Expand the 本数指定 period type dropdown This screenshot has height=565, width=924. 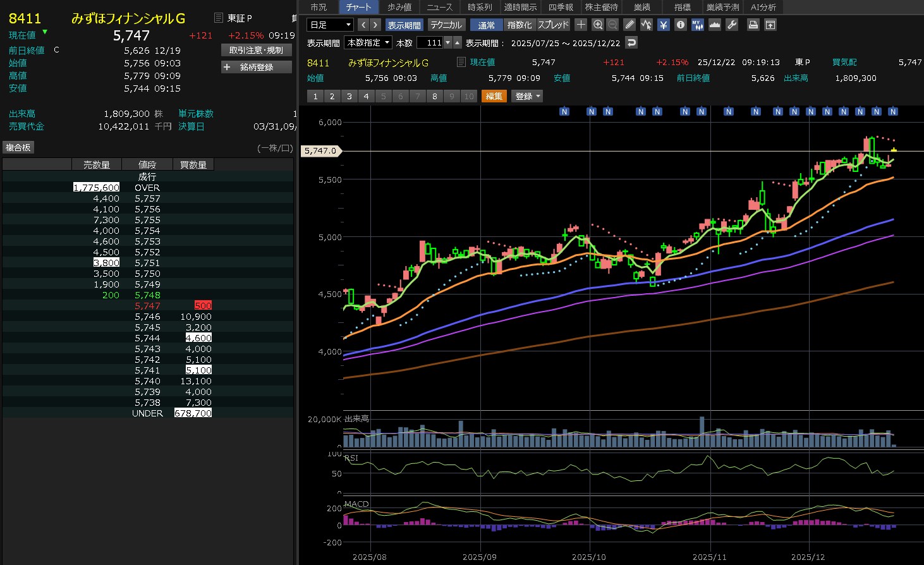tap(368, 42)
